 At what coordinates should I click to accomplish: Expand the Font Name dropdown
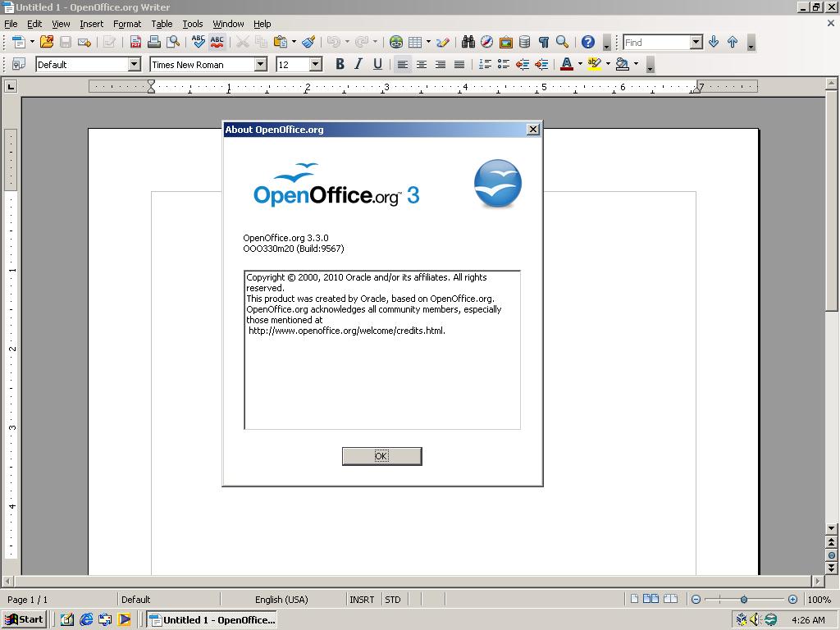click(260, 64)
